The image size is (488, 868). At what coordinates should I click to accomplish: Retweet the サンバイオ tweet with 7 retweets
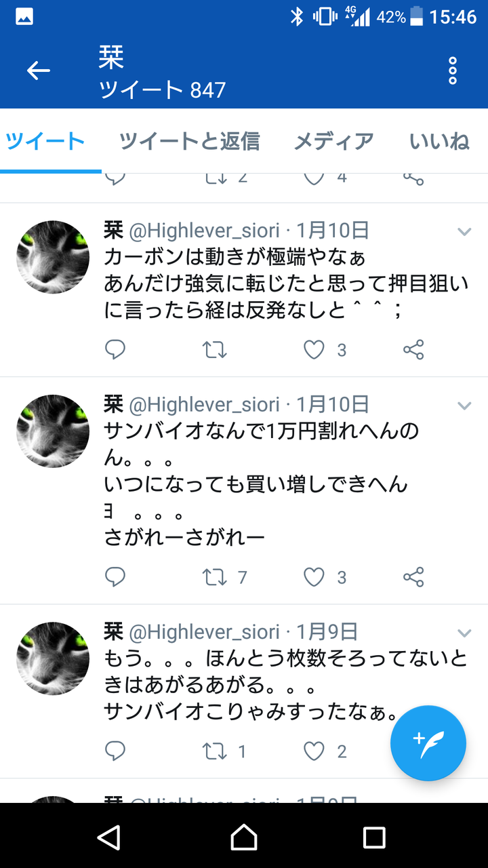215,577
